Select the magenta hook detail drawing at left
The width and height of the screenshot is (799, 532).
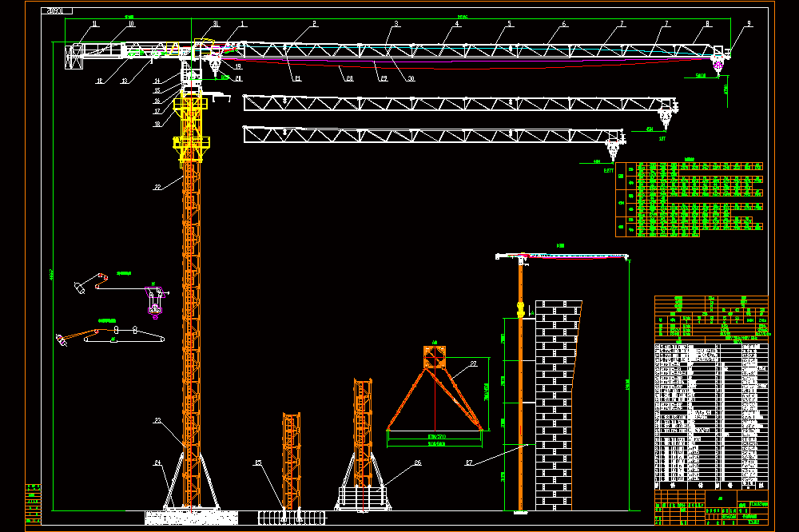click(155, 302)
